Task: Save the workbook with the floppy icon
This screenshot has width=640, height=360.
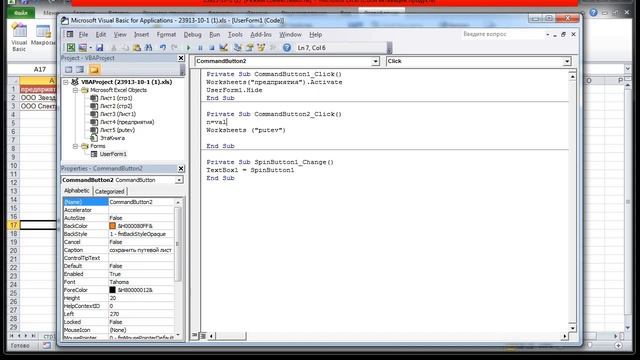Action: tap(100, 48)
